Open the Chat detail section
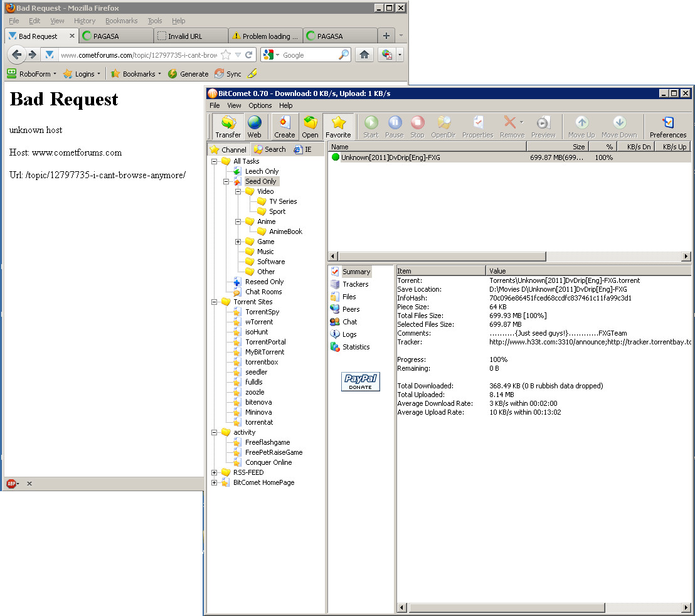This screenshot has height=616, width=695. pos(344,322)
